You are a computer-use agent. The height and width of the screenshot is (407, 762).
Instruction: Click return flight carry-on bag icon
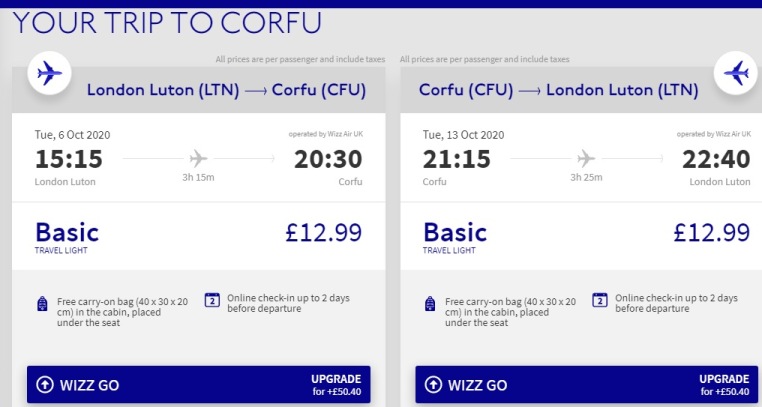[x=429, y=304]
